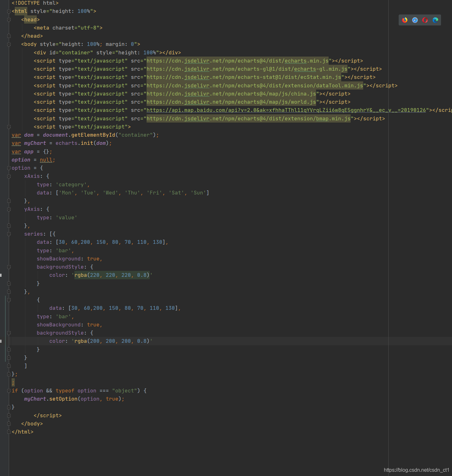Click fold marker at closing /head tag

9,36
